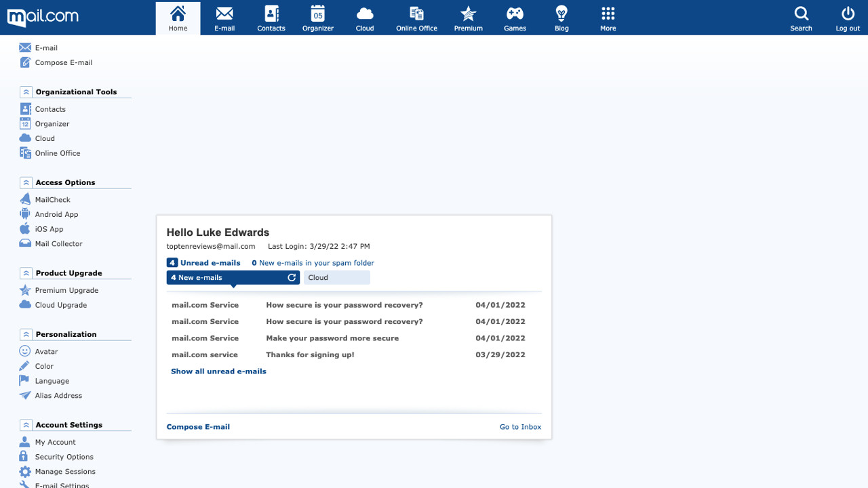Click MailCheck icon in sidebar
This screenshot has width=868, height=488.
click(25, 200)
